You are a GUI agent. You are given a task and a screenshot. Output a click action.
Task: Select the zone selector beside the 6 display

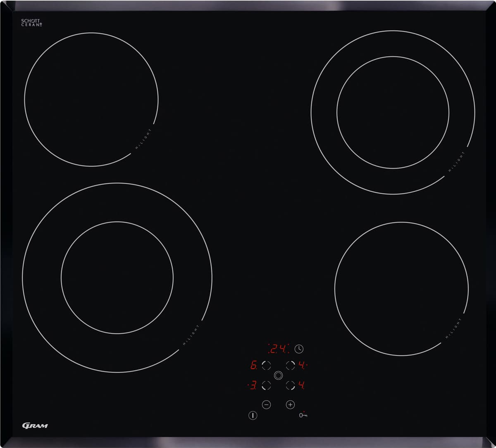click(266, 365)
